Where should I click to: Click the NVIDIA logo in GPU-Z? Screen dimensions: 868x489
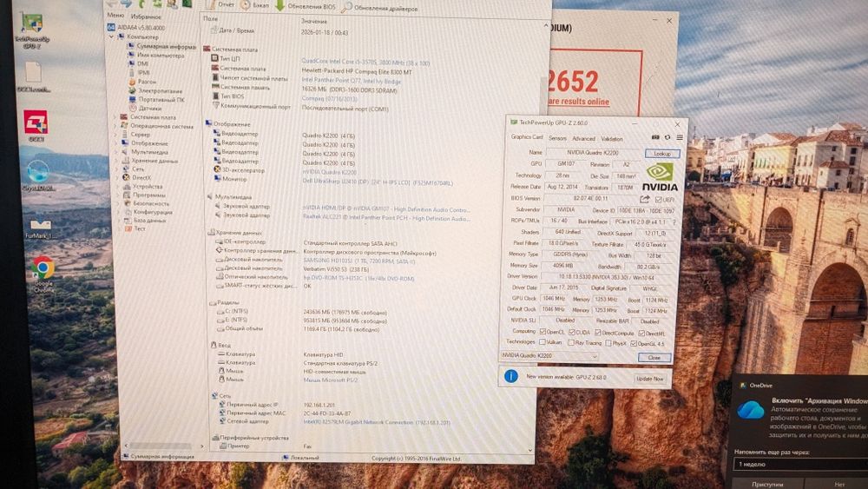[x=660, y=177]
